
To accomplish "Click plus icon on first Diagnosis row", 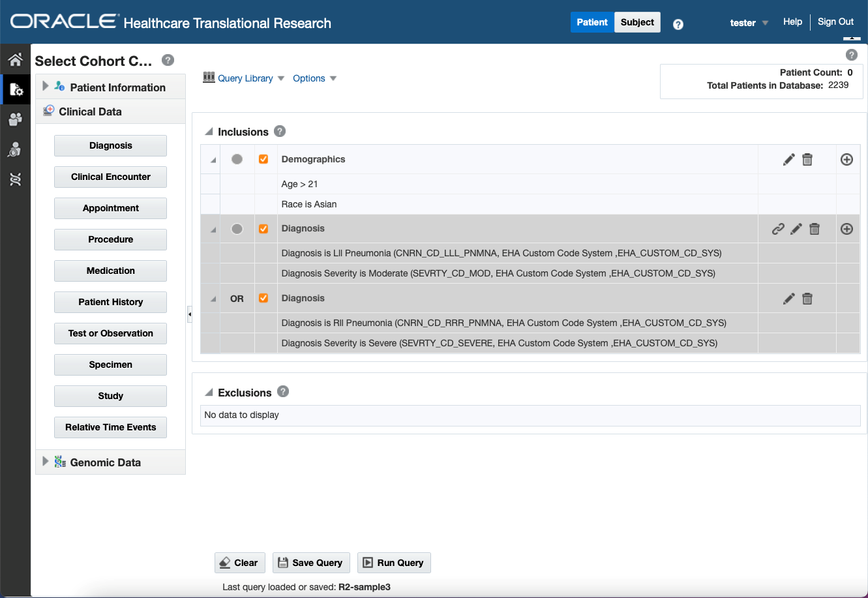I will point(846,229).
